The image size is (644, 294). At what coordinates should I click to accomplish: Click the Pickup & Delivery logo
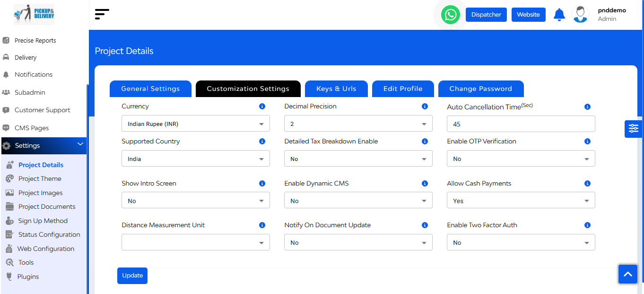point(34,14)
